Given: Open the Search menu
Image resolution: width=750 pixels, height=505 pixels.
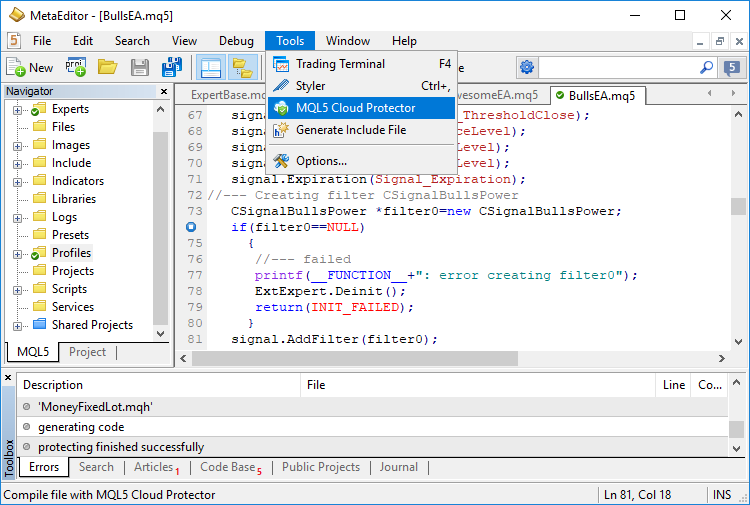Looking at the screenshot, I should [x=132, y=41].
